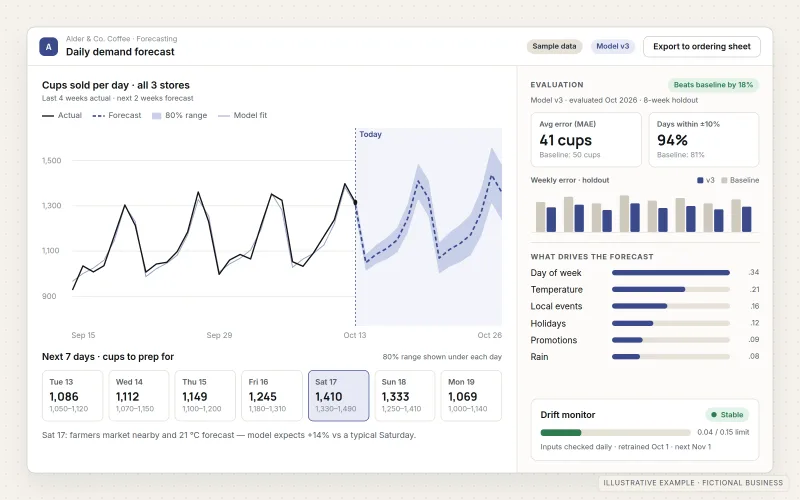Click the 'Daily demand forecast' title
The height and width of the screenshot is (500, 800).
point(120,52)
